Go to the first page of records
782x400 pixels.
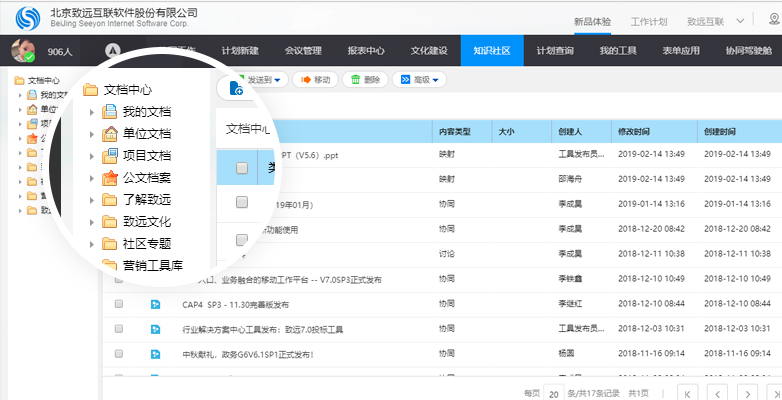(687, 391)
